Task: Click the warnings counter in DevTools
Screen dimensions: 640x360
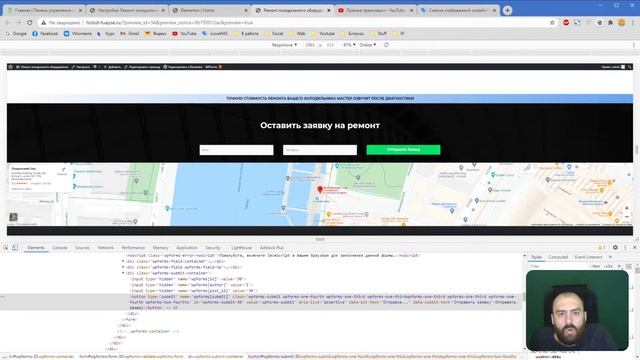Action: point(601,247)
